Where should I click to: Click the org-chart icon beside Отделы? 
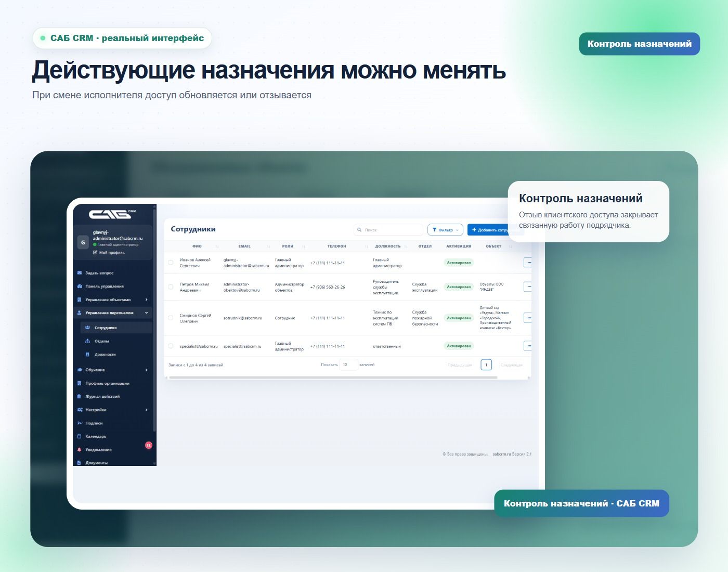[87, 341]
